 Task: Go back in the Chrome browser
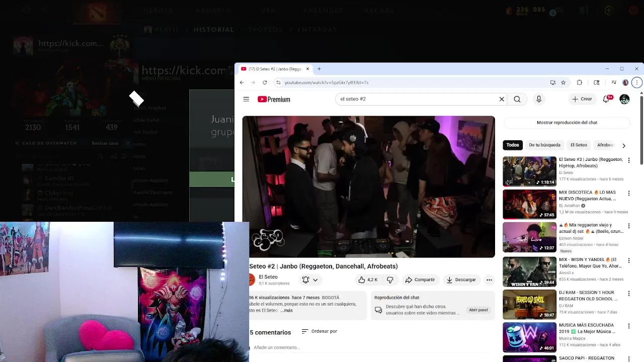pyautogui.click(x=242, y=82)
